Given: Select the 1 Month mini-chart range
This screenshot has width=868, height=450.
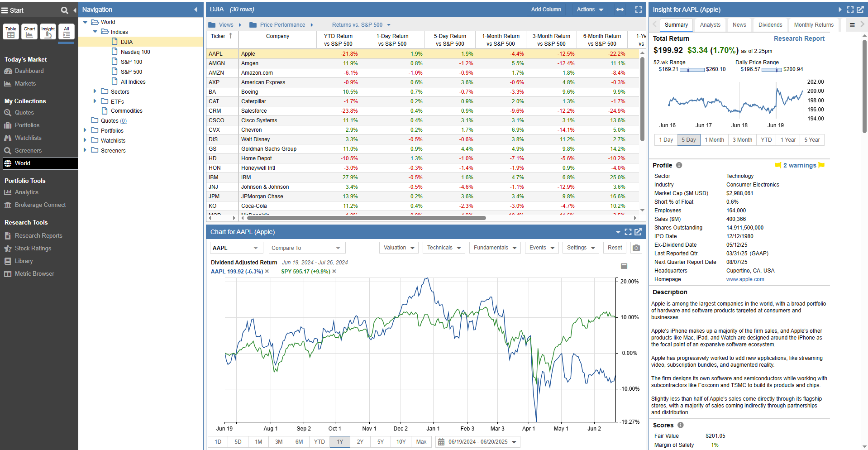Looking at the screenshot, I should (714, 140).
